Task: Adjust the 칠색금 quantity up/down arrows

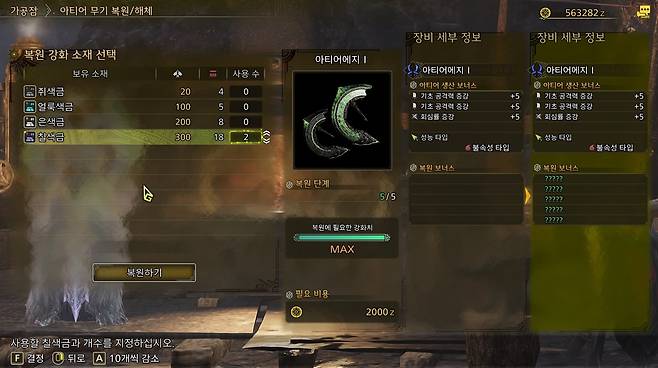Action: 266,137
